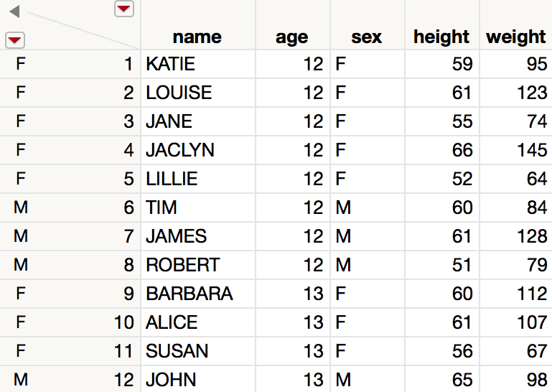Click the BARBARA name cell
The width and height of the screenshot is (552, 392).
[x=198, y=294]
